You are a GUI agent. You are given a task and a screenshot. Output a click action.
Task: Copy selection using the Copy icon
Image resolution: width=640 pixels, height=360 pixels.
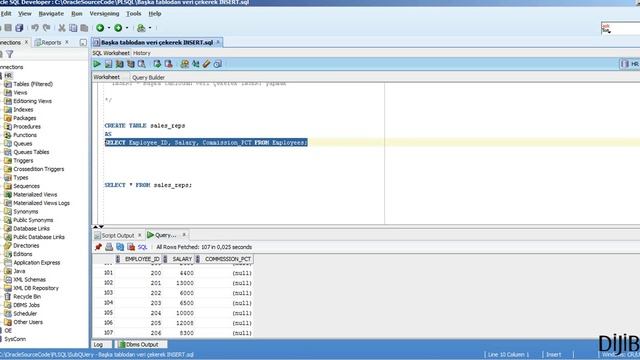click(73, 28)
